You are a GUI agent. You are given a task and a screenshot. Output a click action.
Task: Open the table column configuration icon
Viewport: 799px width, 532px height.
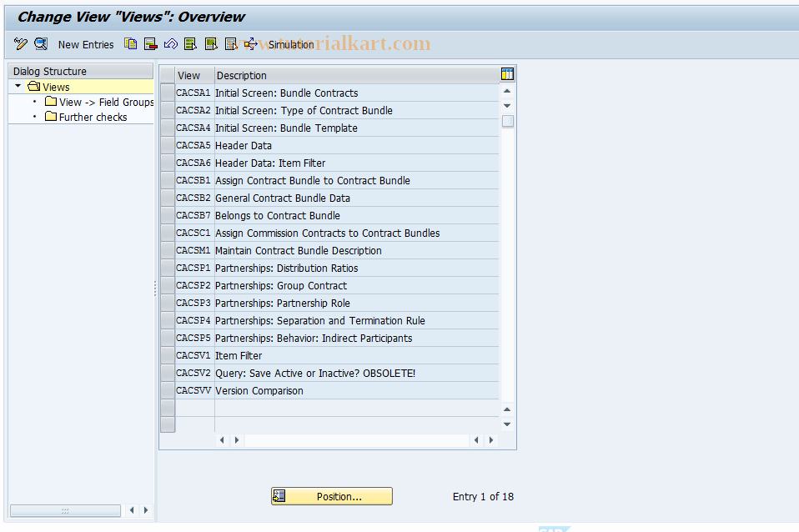point(507,75)
